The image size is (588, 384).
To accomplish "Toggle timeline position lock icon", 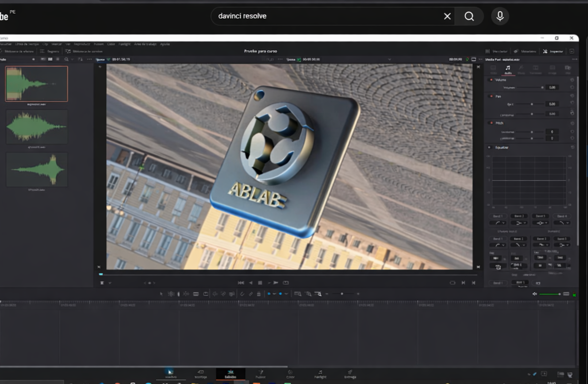I will [259, 293].
